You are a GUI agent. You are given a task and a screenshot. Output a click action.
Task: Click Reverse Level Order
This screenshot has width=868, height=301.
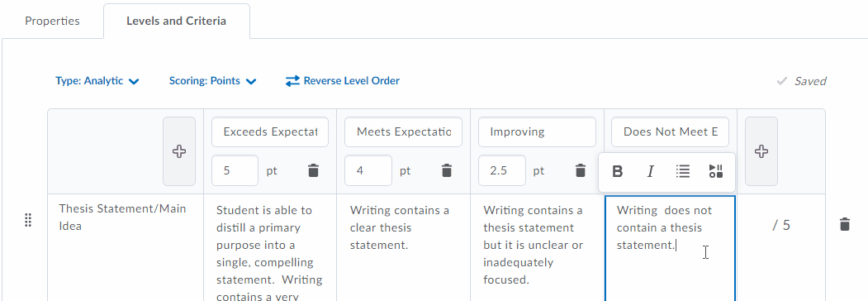click(x=343, y=81)
